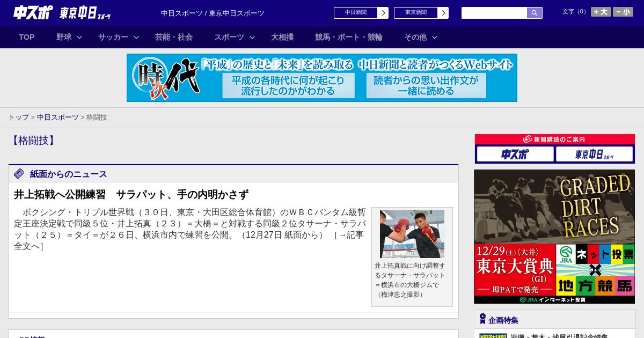The width and height of the screenshot is (644, 338).
Task: Click 平成の各時代 banner button
Action: click(x=289, y=86)
